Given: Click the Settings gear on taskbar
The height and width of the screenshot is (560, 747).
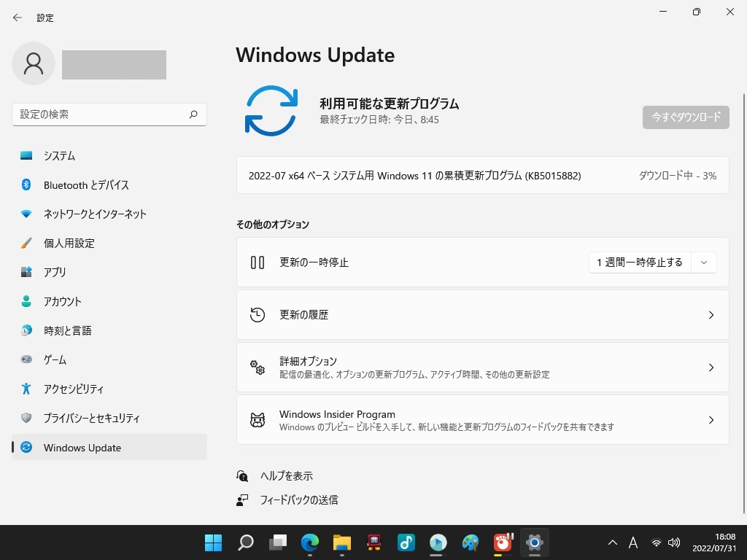Looking at the screenshot, I should [x=534, y=542].
